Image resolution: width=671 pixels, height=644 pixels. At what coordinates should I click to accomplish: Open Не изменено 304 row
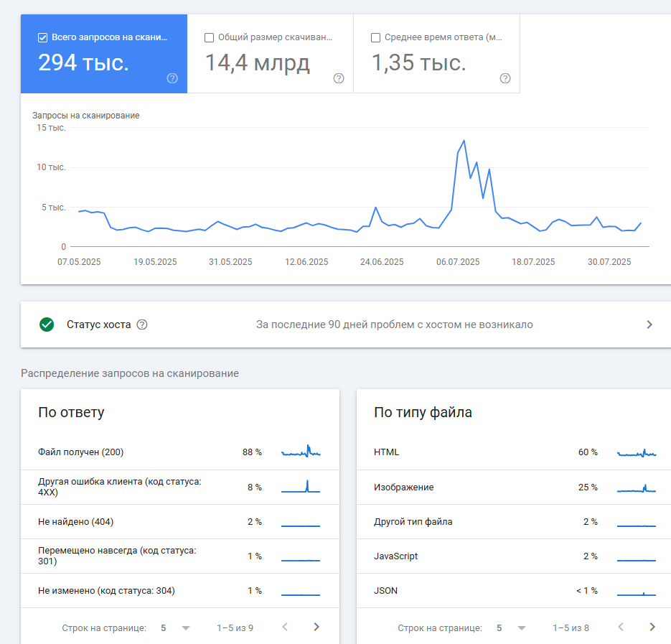pyautogui.click(x=180, y=590)
